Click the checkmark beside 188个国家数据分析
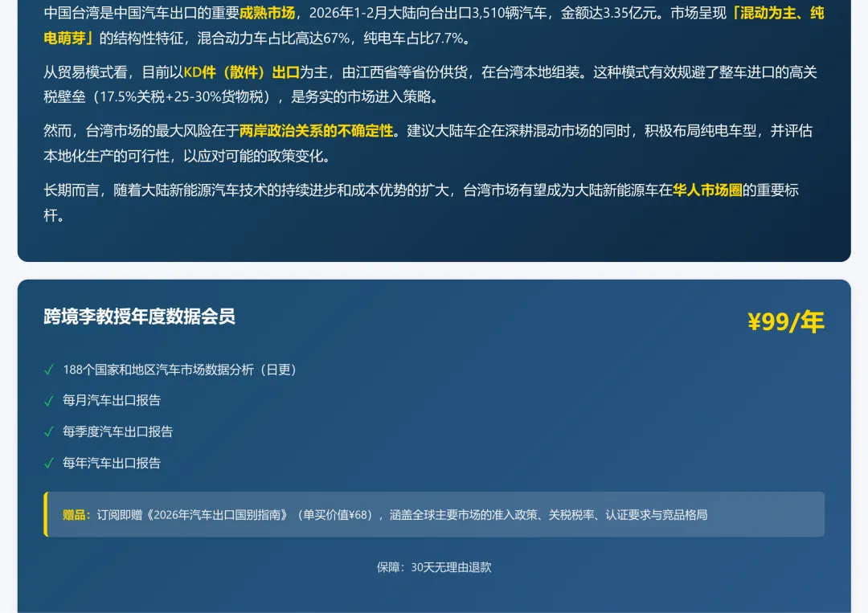The height and width of the screenshot is (613, 868). tap(48, 370)
